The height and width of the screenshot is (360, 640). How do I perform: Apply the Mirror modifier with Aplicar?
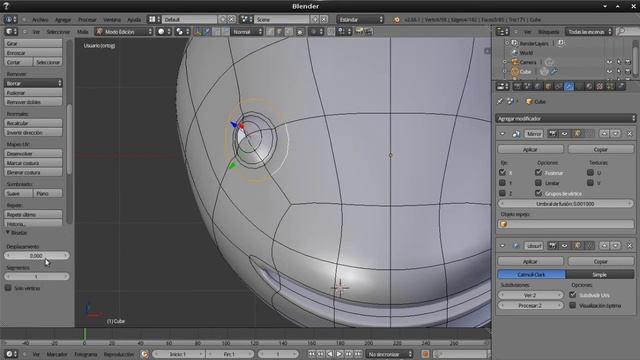point(530,149)
